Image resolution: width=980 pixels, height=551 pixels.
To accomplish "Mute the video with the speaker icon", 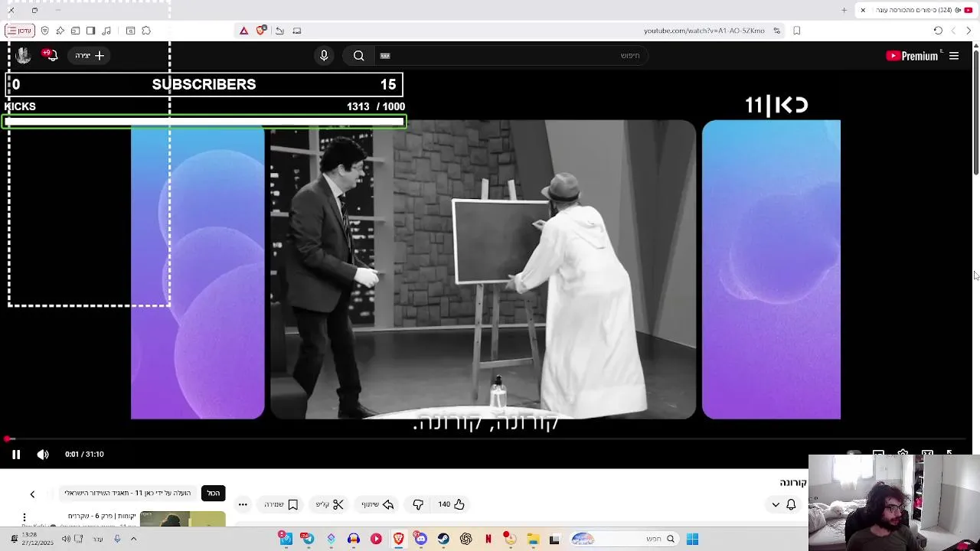I will click(x=43, y=455).
